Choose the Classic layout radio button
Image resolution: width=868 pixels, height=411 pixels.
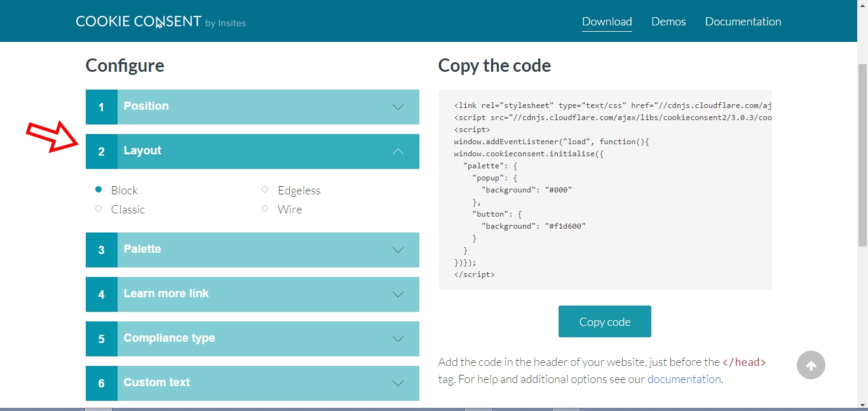tap(98, 208)
